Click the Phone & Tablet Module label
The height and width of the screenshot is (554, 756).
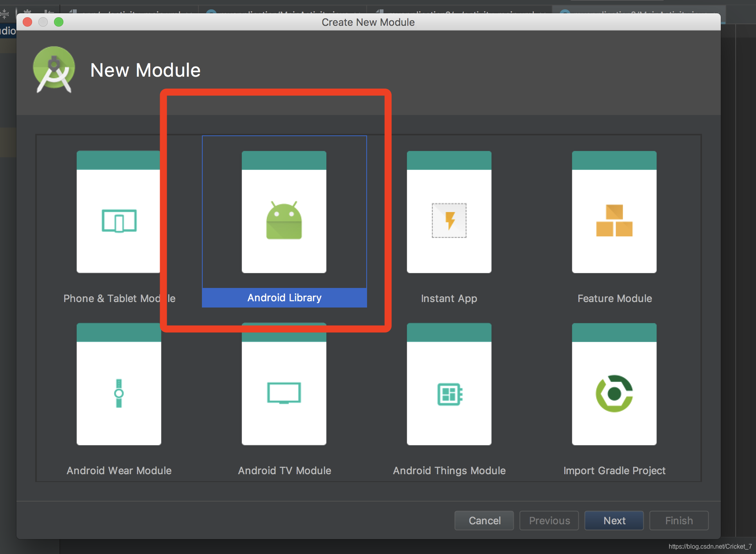[119, 299]
